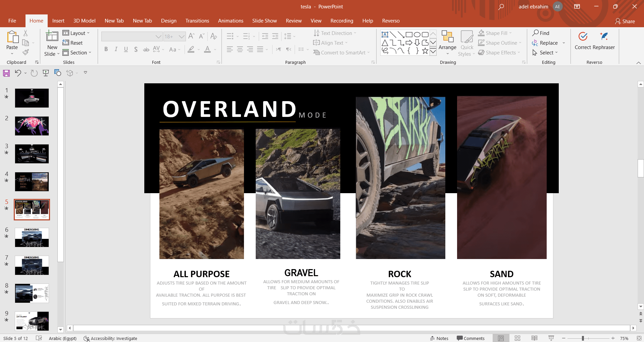Open the Notes pane
The height and width of the screenshot is (342, 644).
coord(439,338)
